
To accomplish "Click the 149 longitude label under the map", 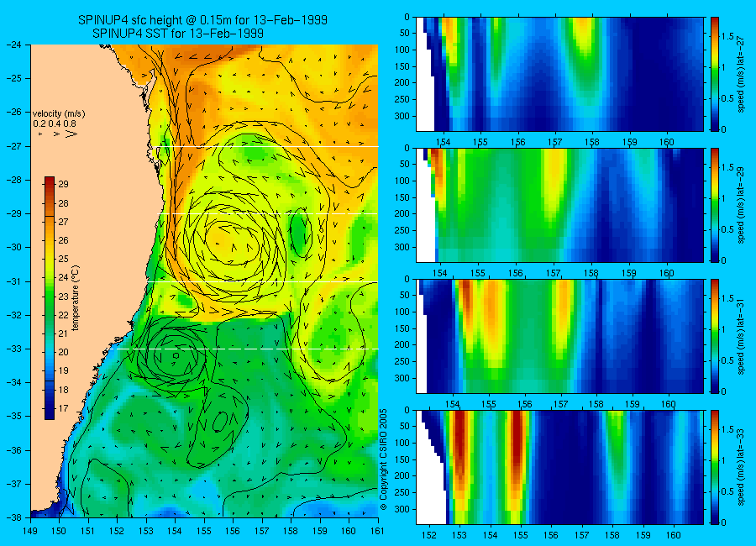I will 30,531.
